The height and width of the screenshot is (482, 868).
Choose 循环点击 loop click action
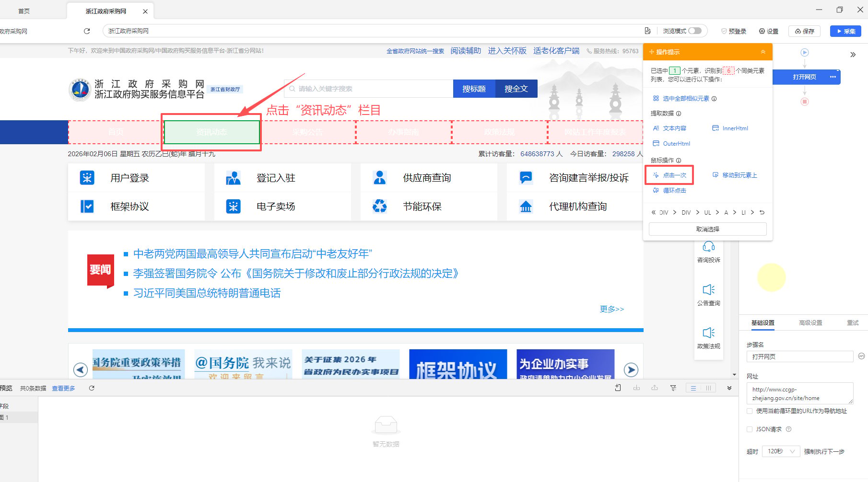tap(669, 191)
